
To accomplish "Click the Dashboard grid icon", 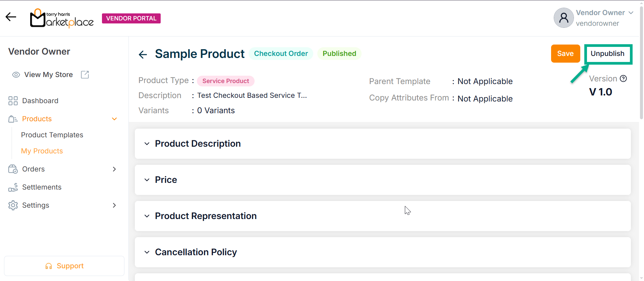I will tap(13, 101).
